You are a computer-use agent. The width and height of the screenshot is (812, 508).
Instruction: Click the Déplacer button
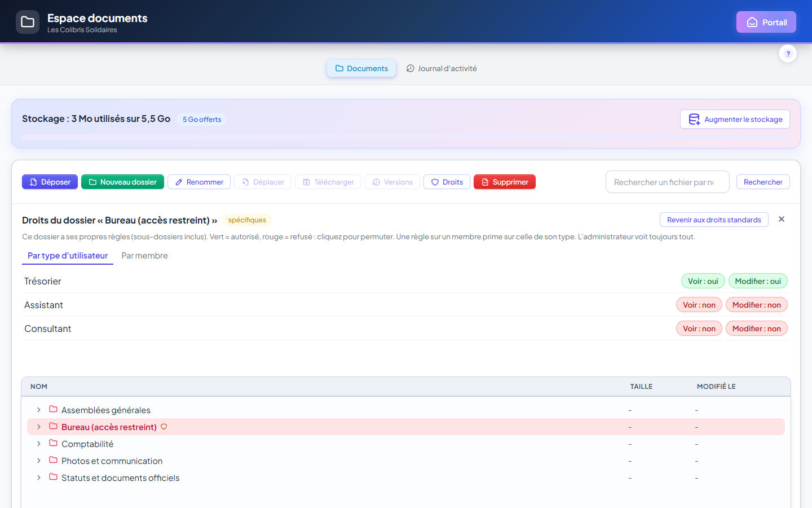(x=263, y=182)
